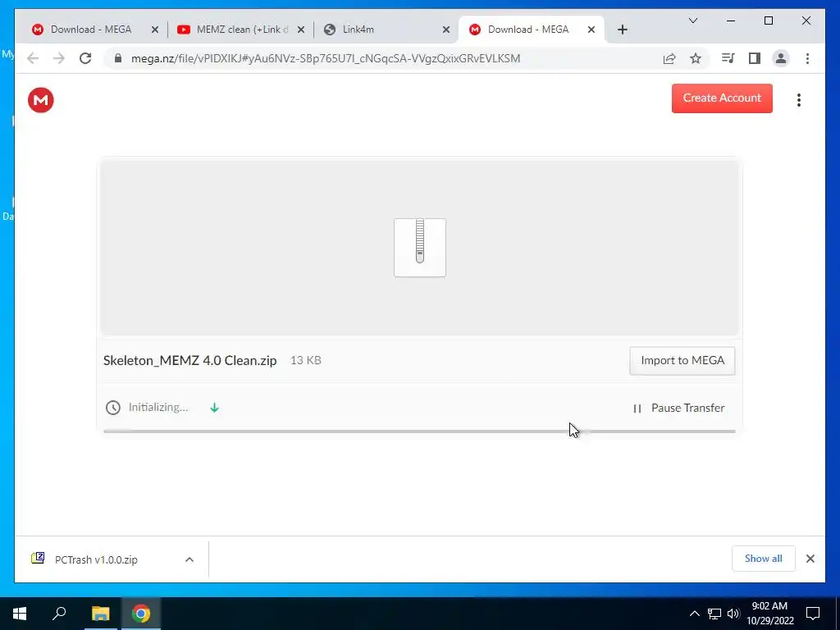The image size is (840, 630).
Task: Open the Chrome profile avatar
Action: tap(781, 58)
